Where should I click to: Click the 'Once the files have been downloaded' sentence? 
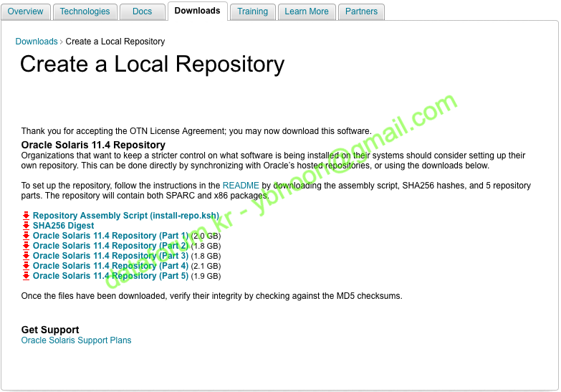click(x=212, y=296)
